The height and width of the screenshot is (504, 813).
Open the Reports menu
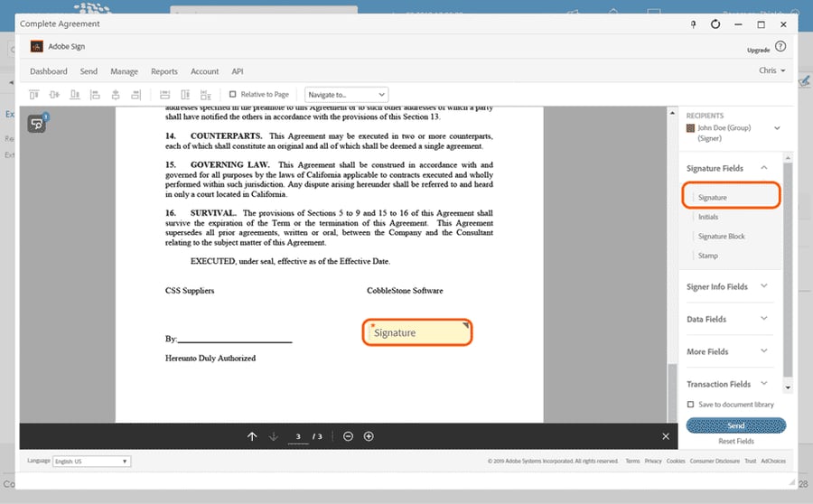point(164,71)
